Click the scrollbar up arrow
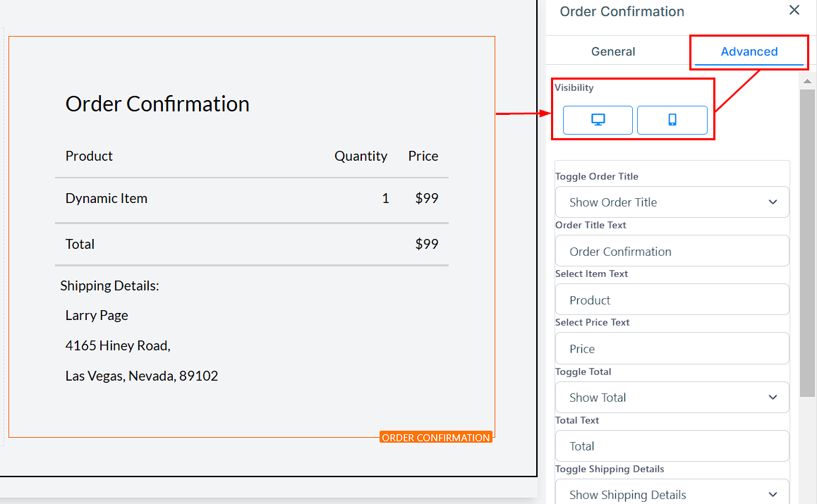 [807, 82]
